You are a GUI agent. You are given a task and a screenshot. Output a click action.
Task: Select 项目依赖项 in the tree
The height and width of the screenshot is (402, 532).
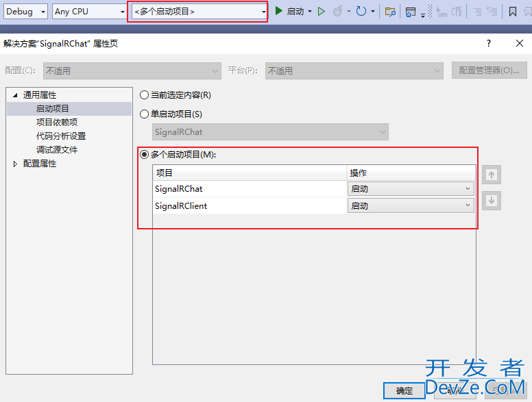(x=57, y=123)
